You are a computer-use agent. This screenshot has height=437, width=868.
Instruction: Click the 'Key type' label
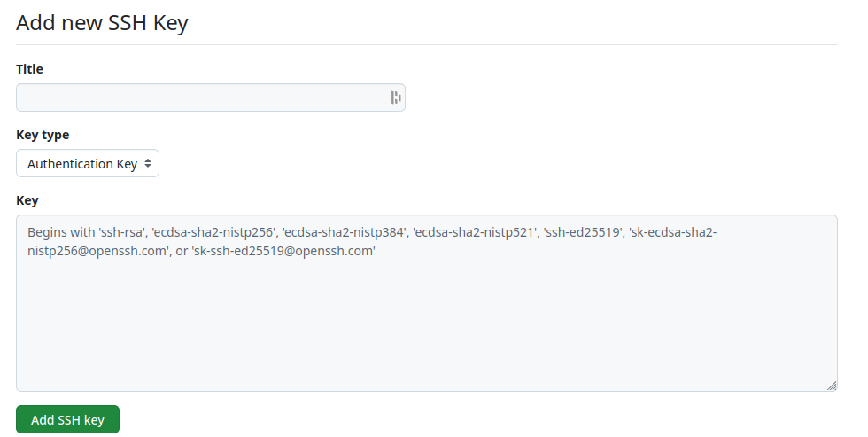click(43, 135)
